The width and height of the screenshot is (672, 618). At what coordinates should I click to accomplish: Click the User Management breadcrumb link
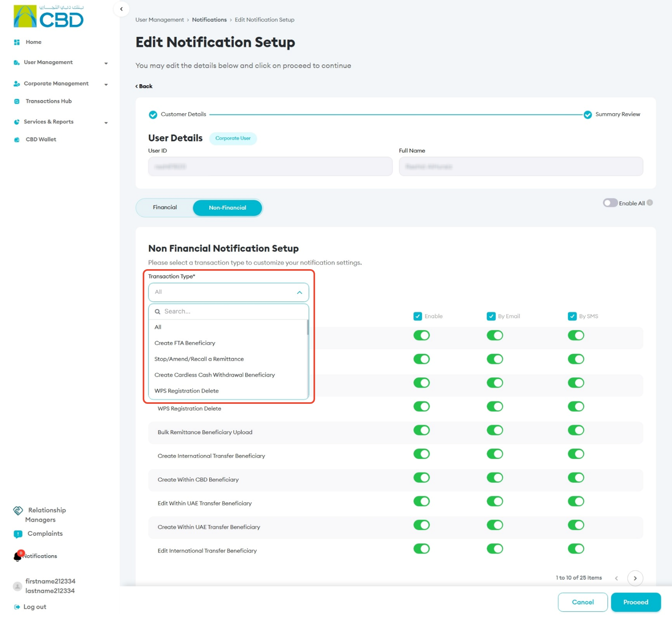tap(160, 20)
